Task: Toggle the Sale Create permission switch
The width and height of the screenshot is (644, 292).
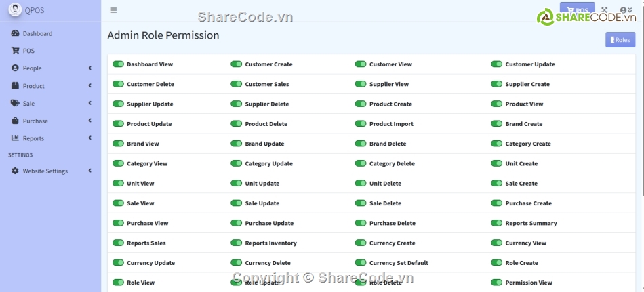Action: (496, 183)
